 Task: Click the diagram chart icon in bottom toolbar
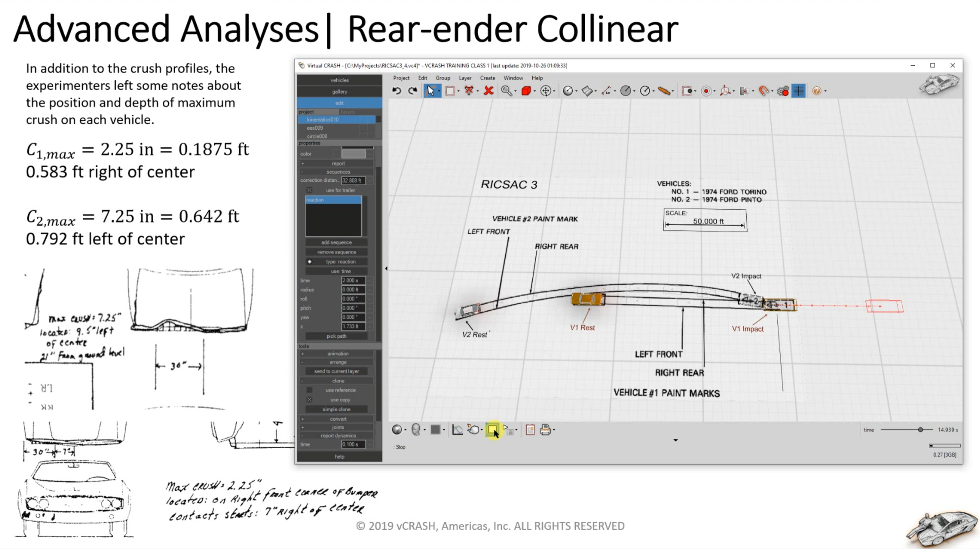[457, 430]
